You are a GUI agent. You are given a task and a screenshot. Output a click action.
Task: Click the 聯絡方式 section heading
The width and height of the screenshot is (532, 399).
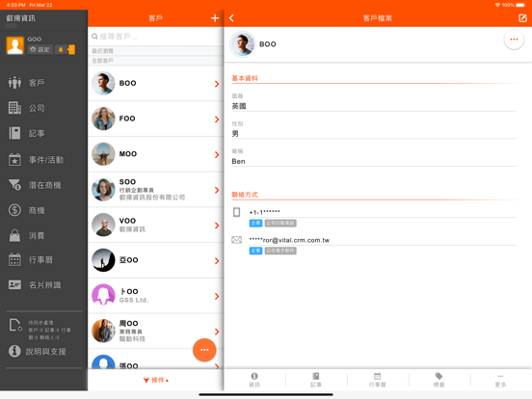pos(245,195)
